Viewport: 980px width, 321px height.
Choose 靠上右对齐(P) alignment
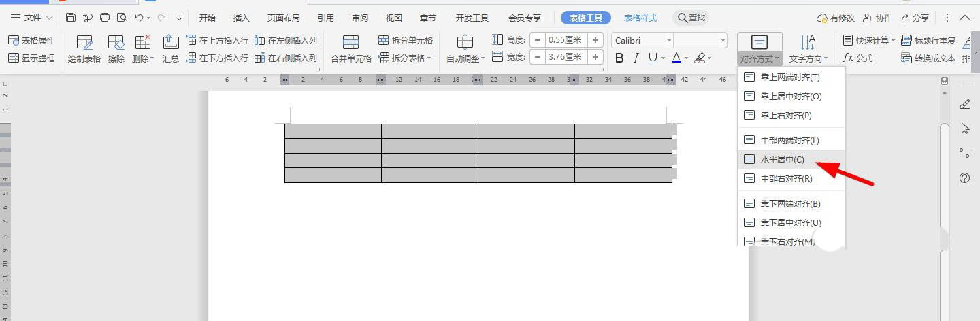pos(791,116)
